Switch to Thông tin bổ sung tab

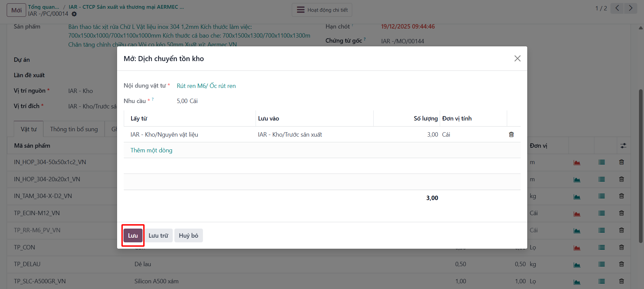[x=74, y=129]
